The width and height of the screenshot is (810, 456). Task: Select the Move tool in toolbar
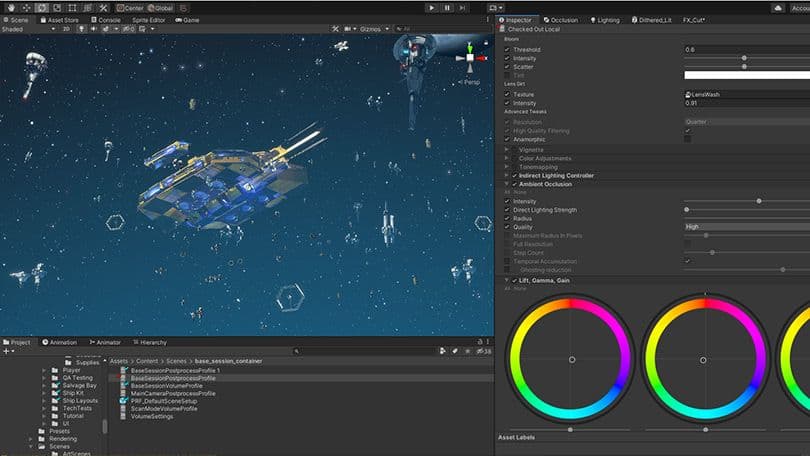point(25,7)
